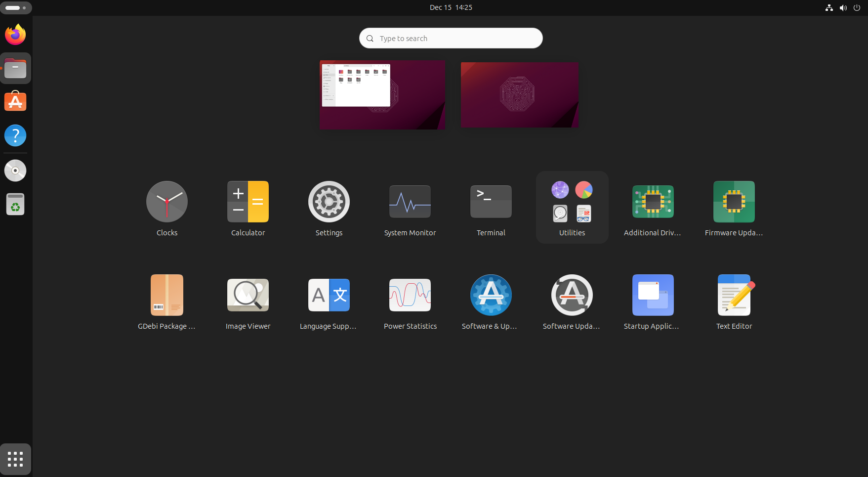Launch Startup Applications

[x=653, y=295]
